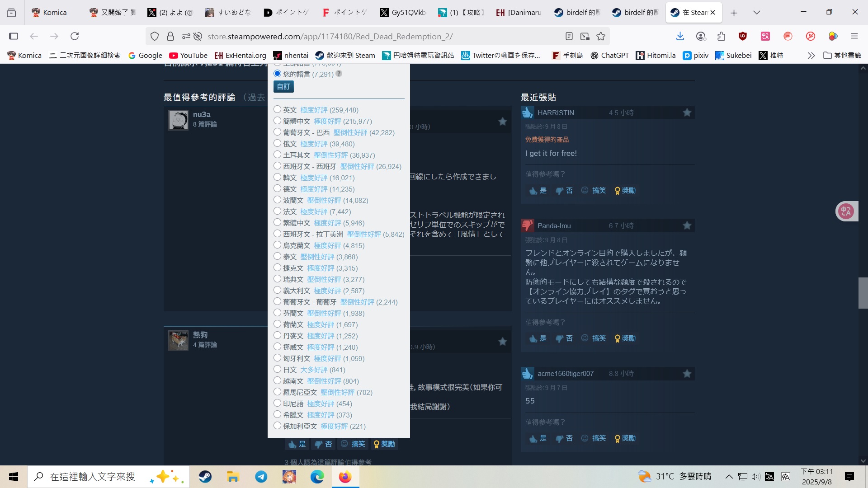Open the taskbar notification center icon
868x488 pixels.
(x=849, y=477)
